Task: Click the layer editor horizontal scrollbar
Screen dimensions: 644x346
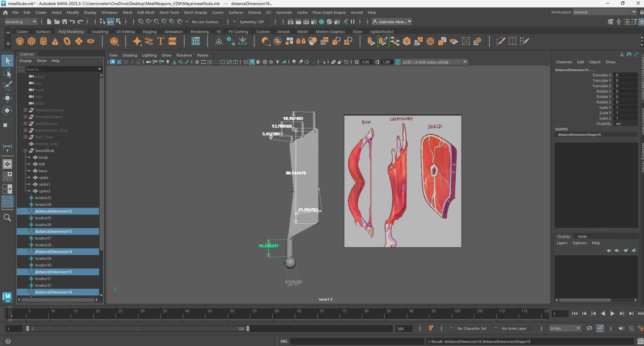Action: pyautogui.click(x=585, y=300)
